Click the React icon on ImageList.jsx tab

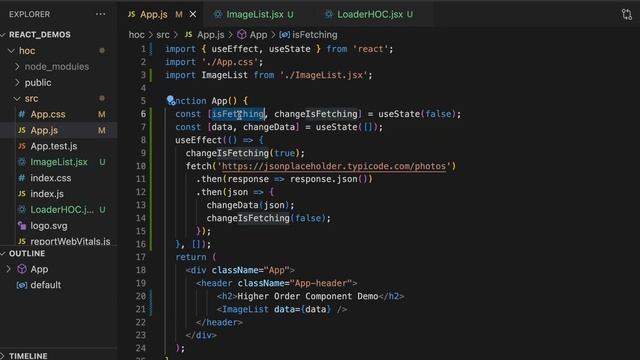click(x=218, y=14)
